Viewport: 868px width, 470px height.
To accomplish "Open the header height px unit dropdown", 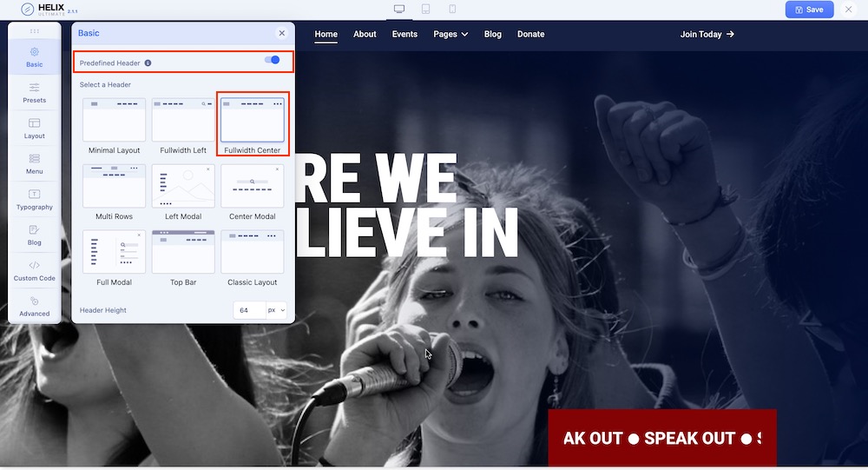I will [276, 310].
